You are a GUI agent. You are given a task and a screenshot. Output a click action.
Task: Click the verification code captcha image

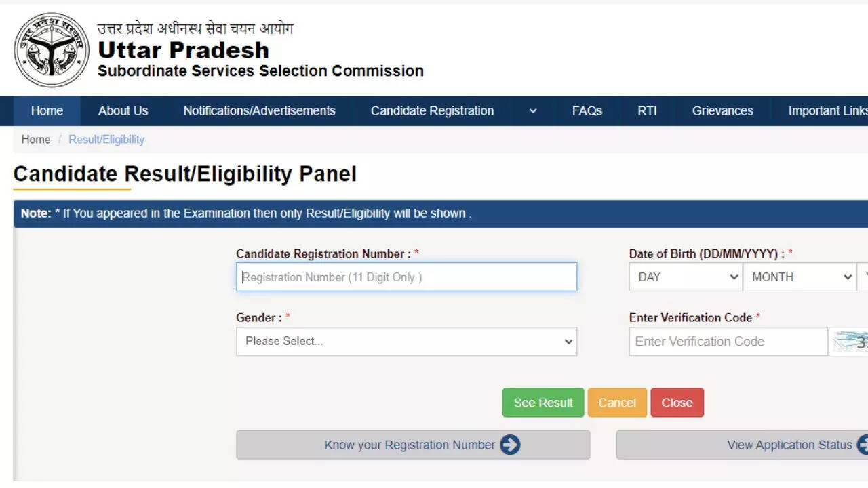pos(850,342)
